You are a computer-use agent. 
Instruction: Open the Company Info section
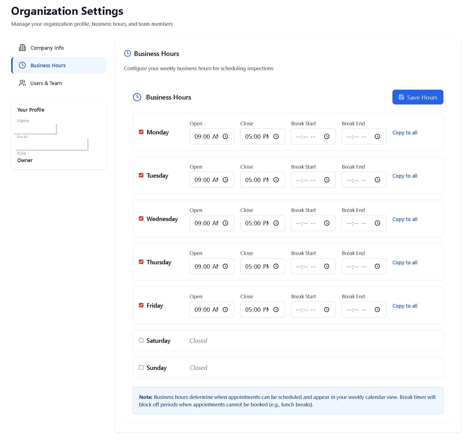pos(59,48)
